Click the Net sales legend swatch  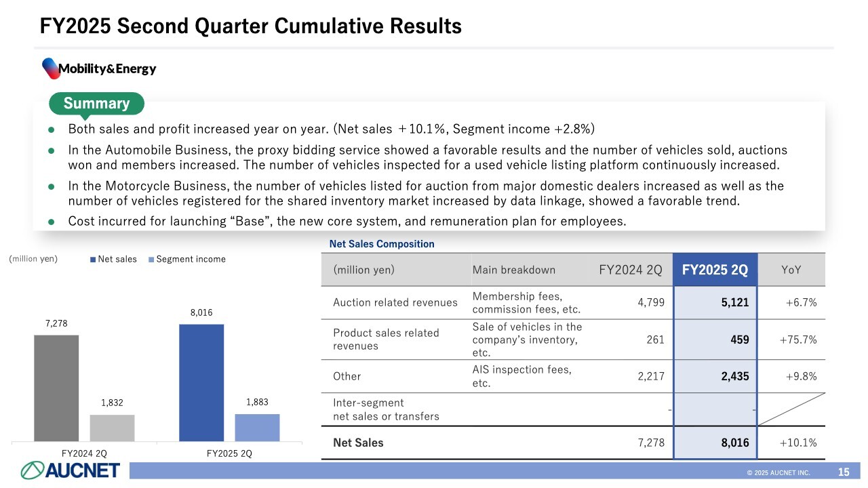(93, 260)
